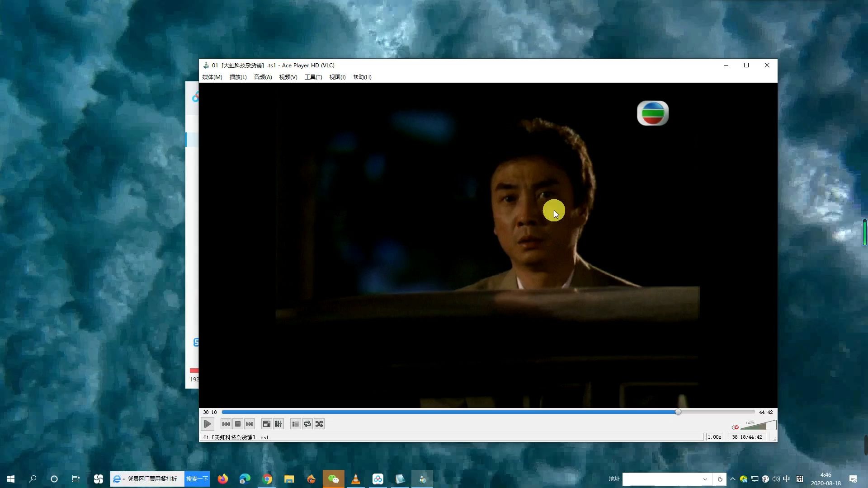Open the 视频(V) menu
This screenshot has width=868, height=488.
point(288,77)
